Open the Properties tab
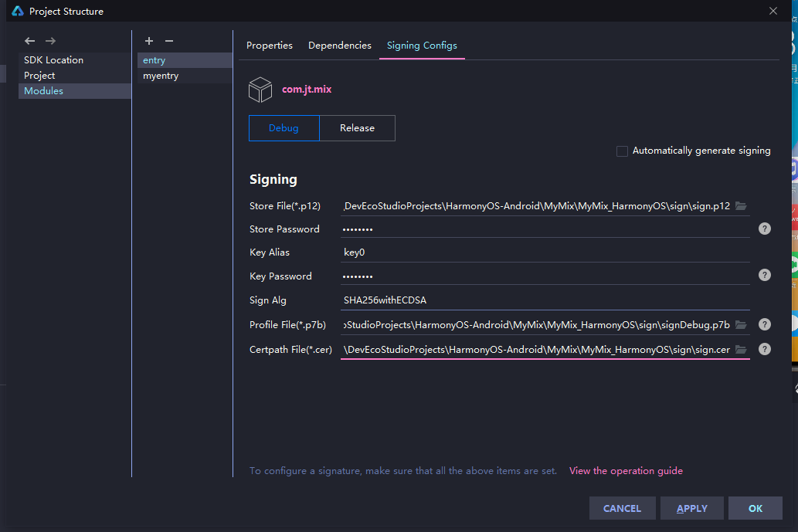This screenshot has height=532, width=798. (x=270, y=46)
